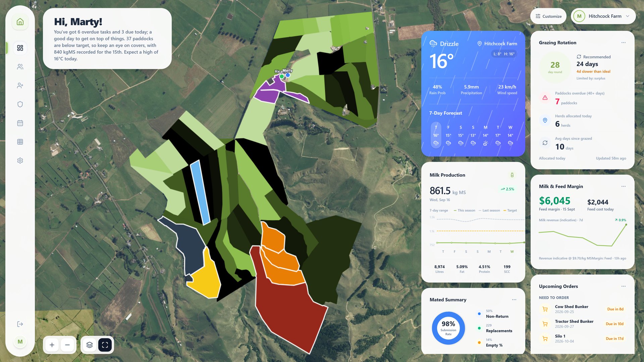Select the light blue paddock on map
Screen dimensions: 644x362
200,192
